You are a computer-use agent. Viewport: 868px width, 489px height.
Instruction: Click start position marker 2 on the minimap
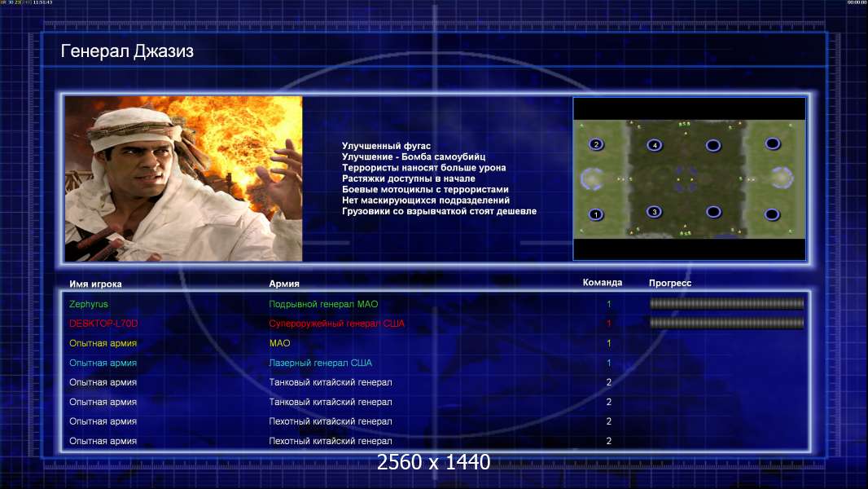(x=596, y=144)
